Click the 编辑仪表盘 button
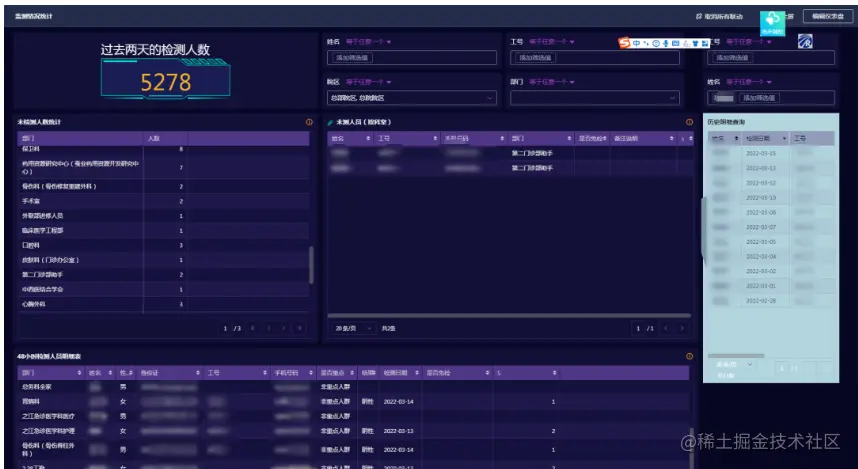 (x=828, y=16)
